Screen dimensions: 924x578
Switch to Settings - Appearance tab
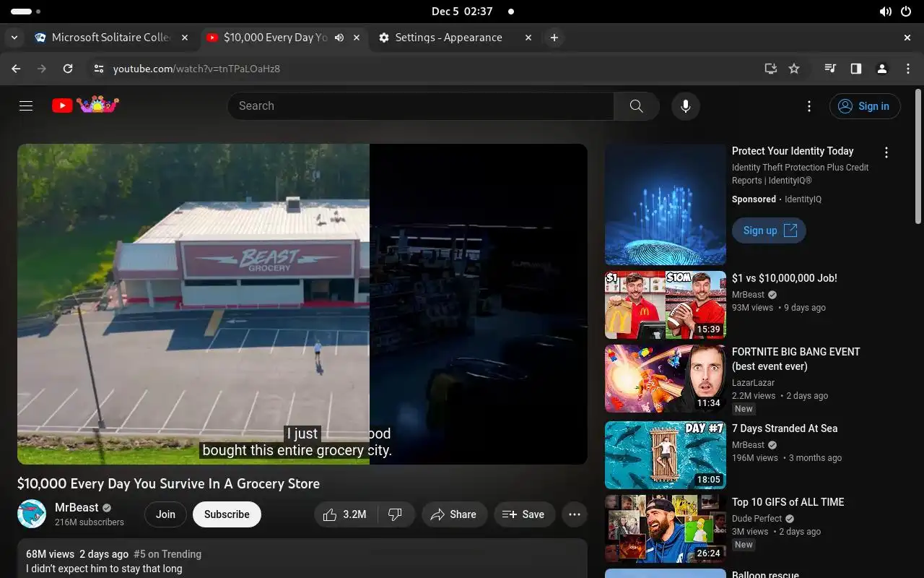tap(455, 38)
